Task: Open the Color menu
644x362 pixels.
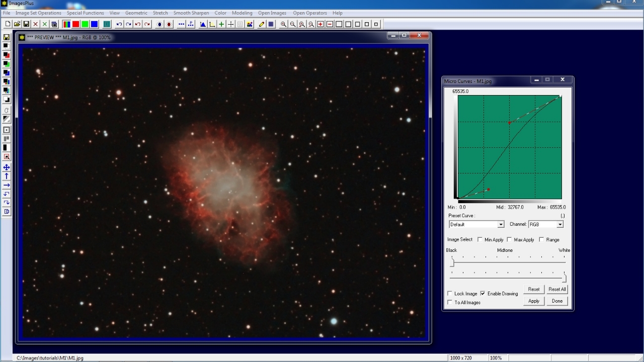Action: coord(220,13)
